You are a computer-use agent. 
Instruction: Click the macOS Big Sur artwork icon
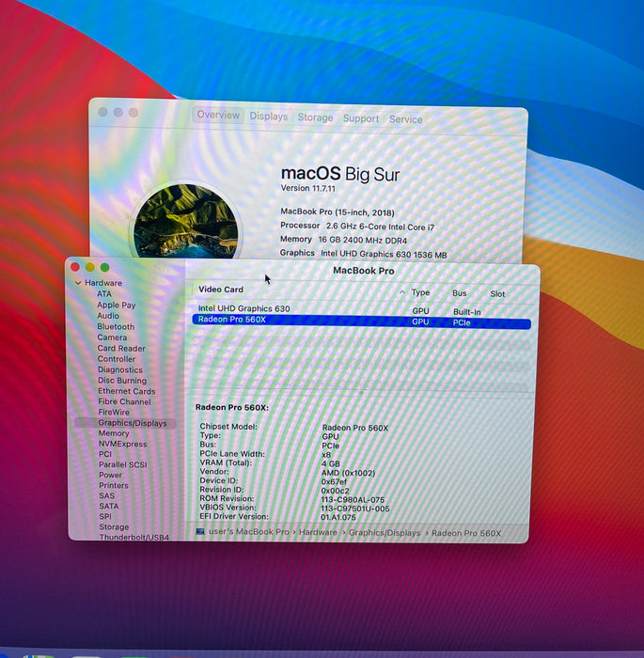pos(185,220)
